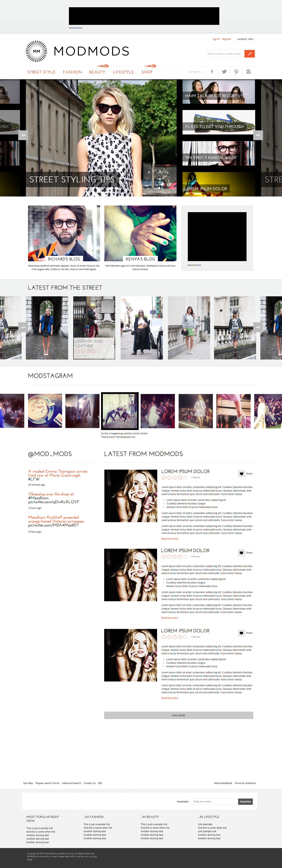The width and height of the screenshot is (282, 868).
Task: Click the Sign in link
Action: click(216, 39)
